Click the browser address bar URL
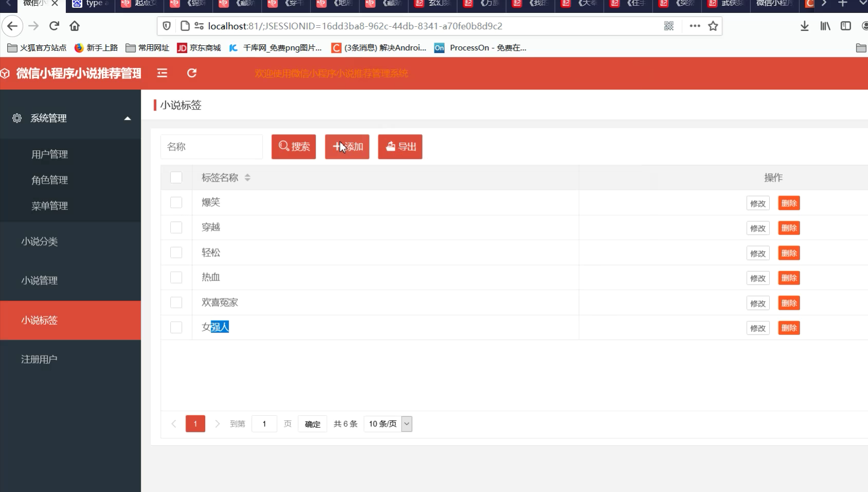 coord(355,26)
